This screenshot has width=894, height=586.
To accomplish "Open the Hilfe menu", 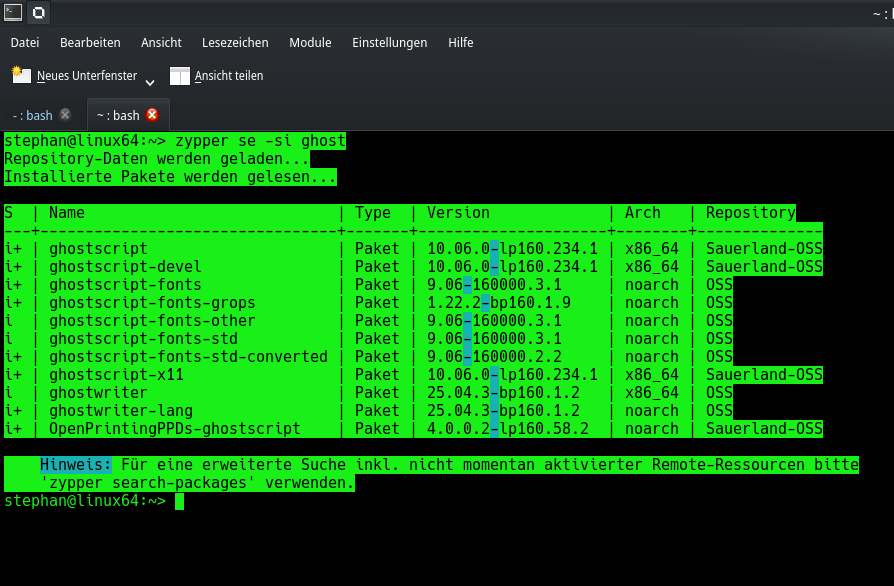I will (x=461, y=43).
